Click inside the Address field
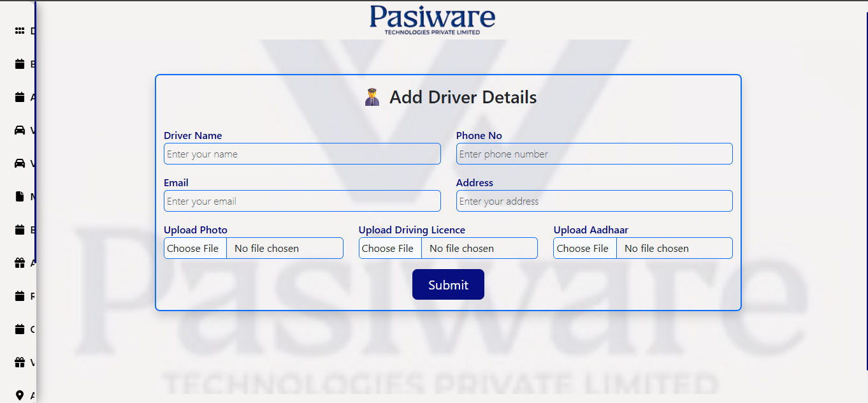 594,201
